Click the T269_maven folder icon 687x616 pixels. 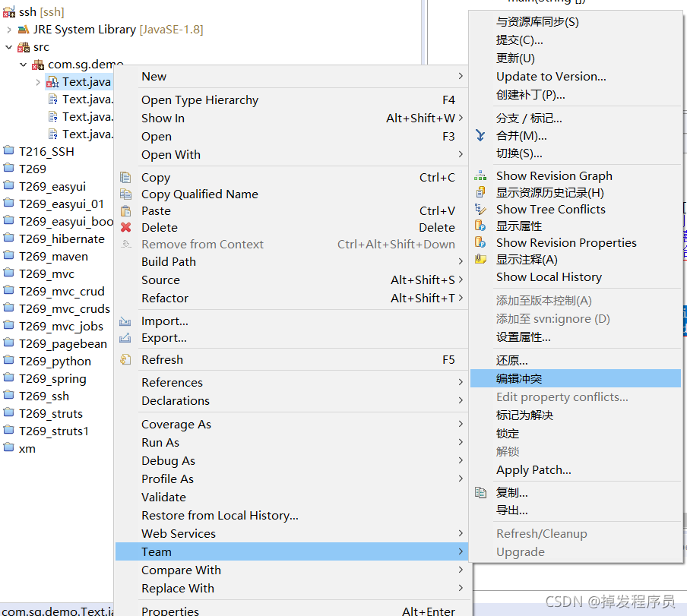9,256
